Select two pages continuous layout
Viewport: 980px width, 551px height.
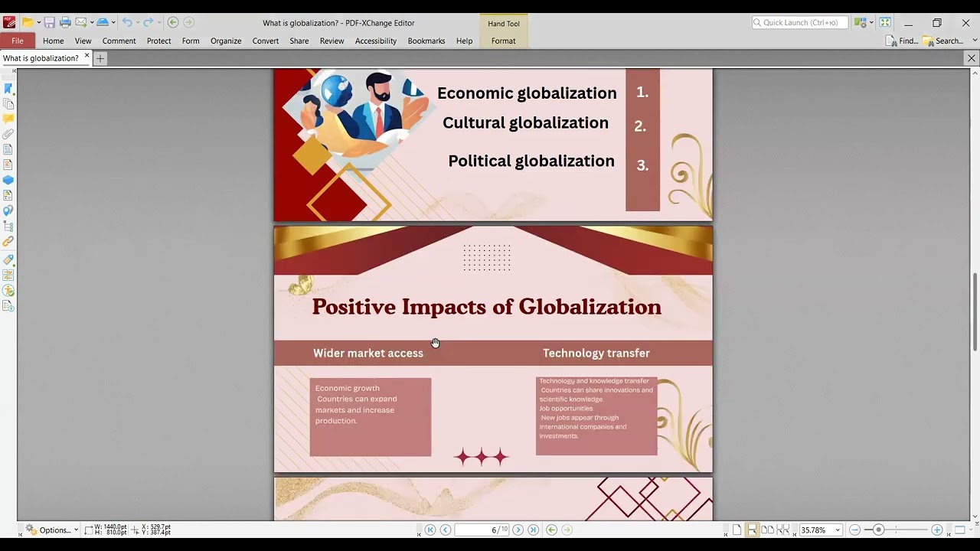click(x=783, y=530)
